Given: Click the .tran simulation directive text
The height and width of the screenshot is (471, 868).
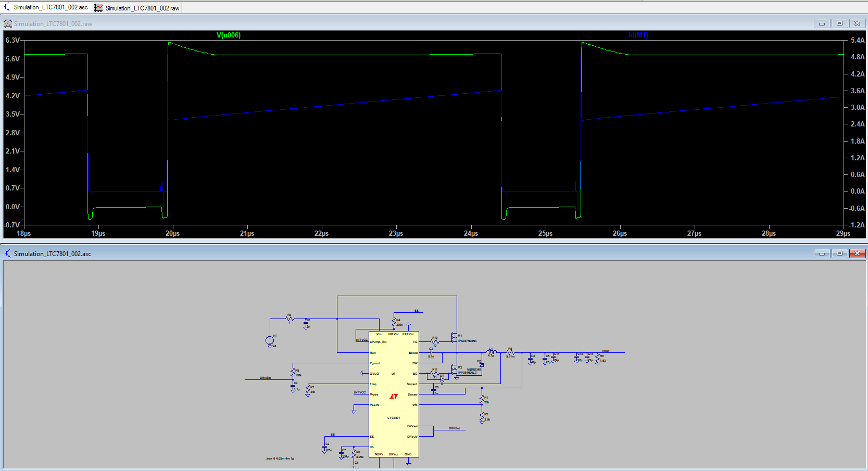Looking at the screenshot, I should click(280, 459).
